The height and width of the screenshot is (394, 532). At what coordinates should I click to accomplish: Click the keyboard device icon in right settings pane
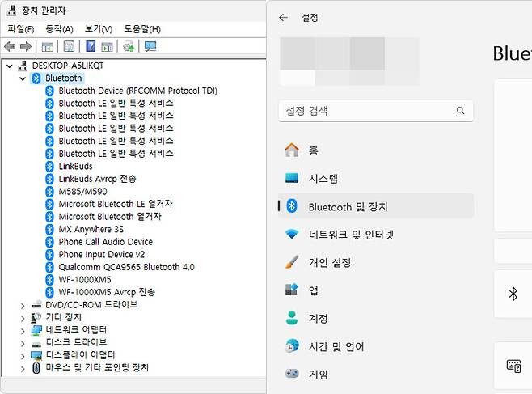click(x=513, y=366)
